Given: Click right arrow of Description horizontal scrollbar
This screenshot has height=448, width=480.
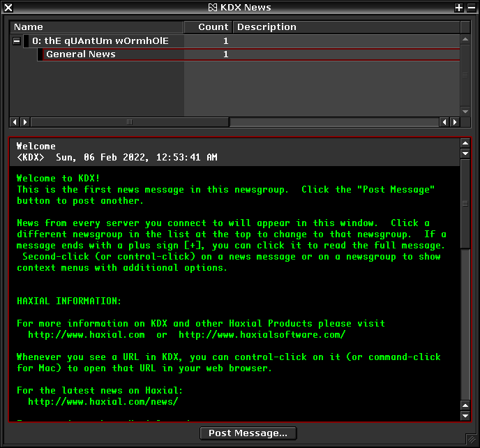Looking at the screenshot, I should 455,122.
